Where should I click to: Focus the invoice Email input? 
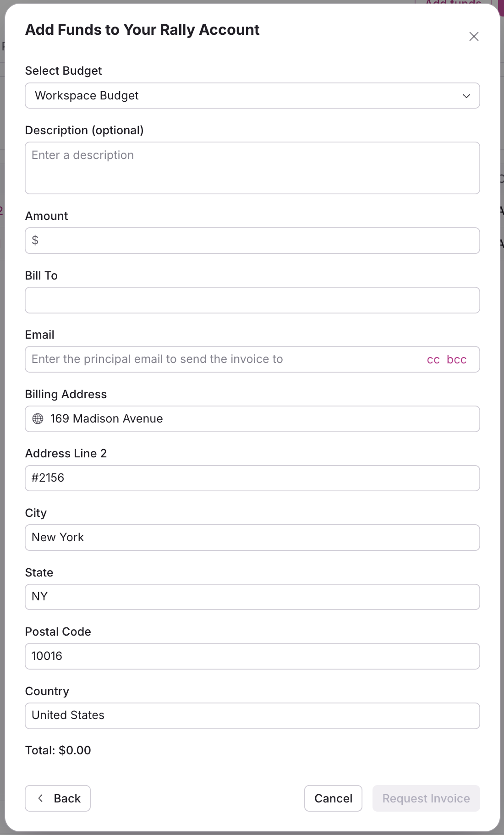(x=220, y=359)
